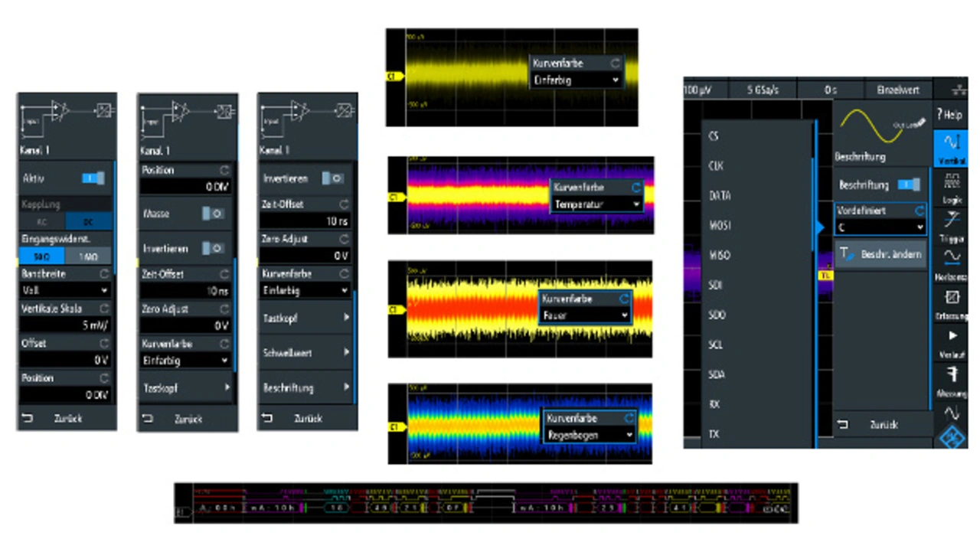The height and width of the screenshot is (552, 980).
Task: Click the Beschr. ändern button
Action: tap(880, 254)
